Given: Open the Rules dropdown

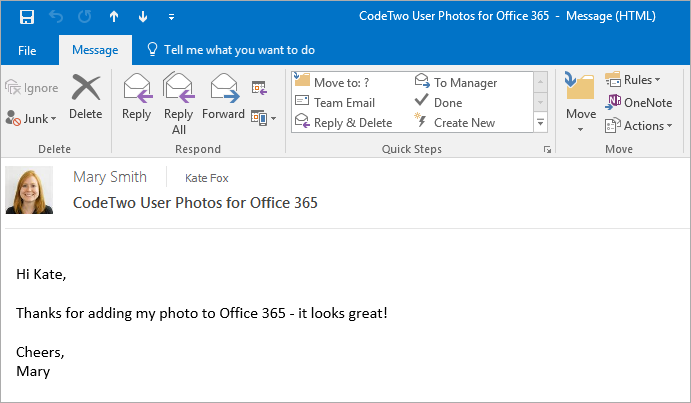Looking at the screenshot, I should [x=633, y=80].
